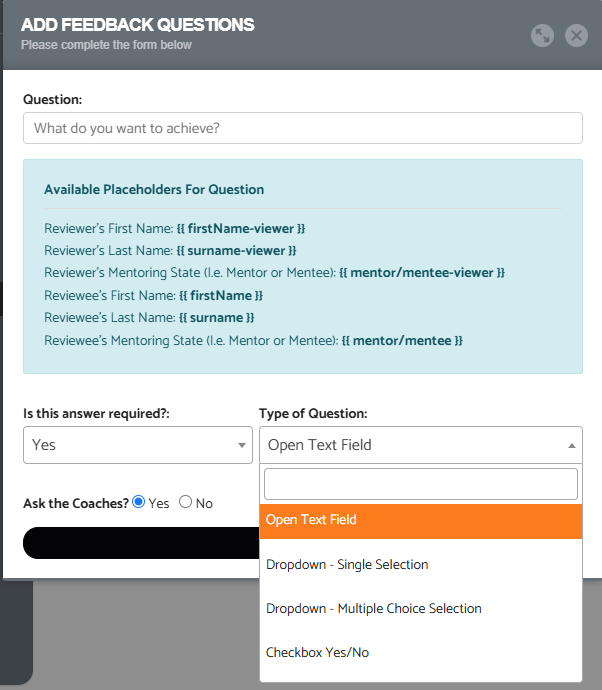Choose Dropdown - Single Selection option
This screenshot has width=602, height=690.
click(x=421, y=564)
